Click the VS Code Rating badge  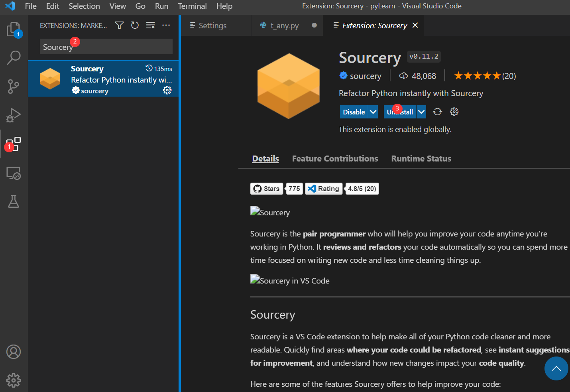coord(324,189)
